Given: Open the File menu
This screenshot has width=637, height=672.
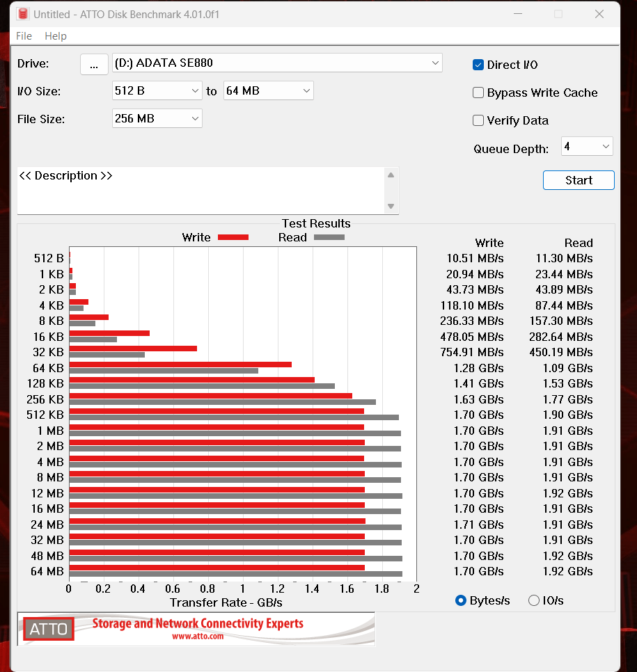Looking at the screenshot, I should click(24, 36).
